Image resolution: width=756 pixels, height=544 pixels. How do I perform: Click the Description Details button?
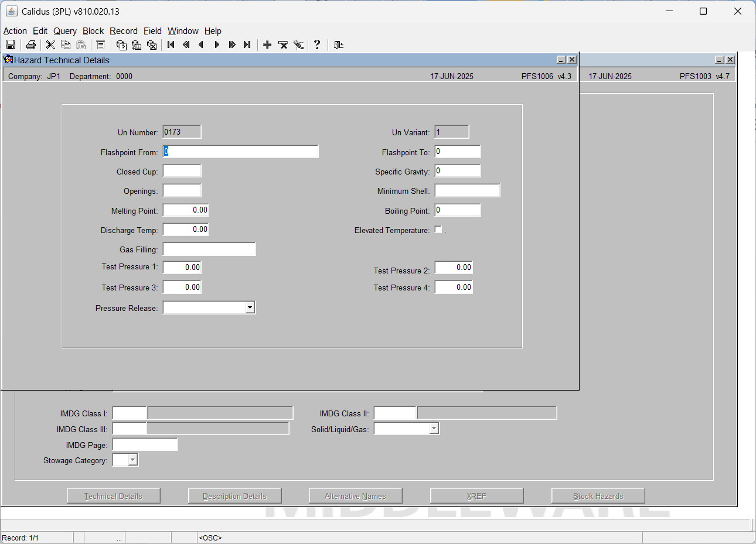coord(234,496)
